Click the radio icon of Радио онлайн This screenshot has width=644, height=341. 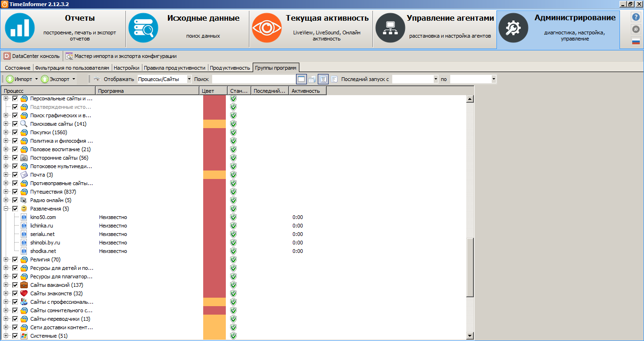24,200
